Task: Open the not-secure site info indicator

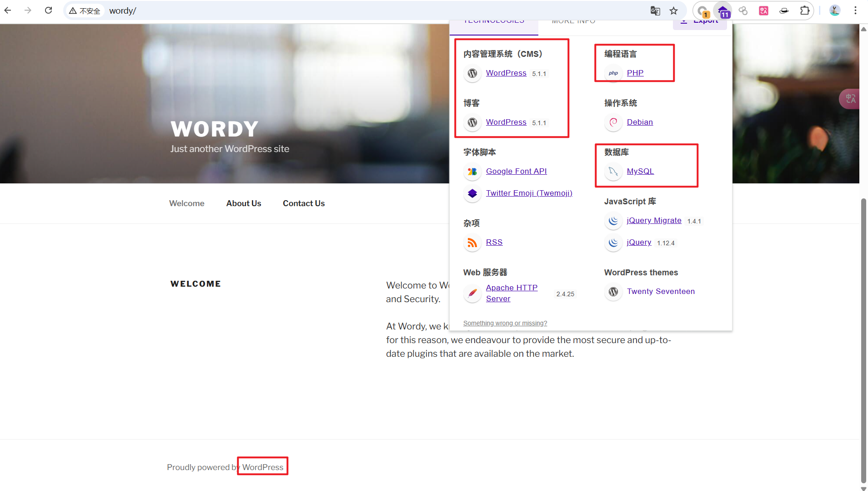Action: pyautogui.click(x=85, y=11)
